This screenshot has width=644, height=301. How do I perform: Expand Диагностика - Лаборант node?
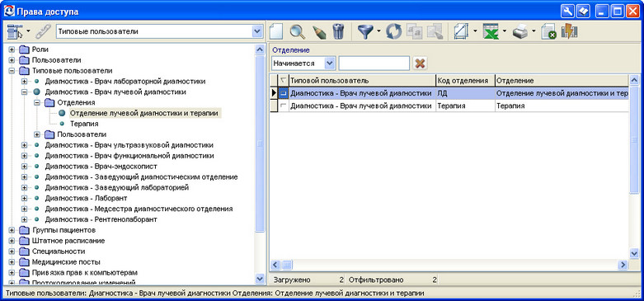tap(24, 198)
